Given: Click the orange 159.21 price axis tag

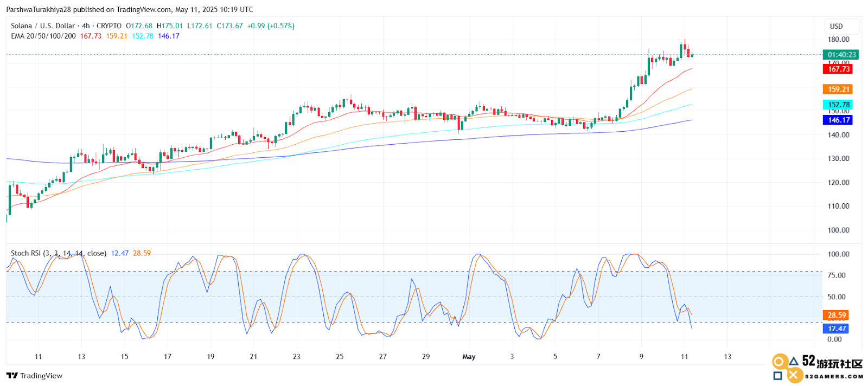Looking at the screenshot, I should (838, 89).
